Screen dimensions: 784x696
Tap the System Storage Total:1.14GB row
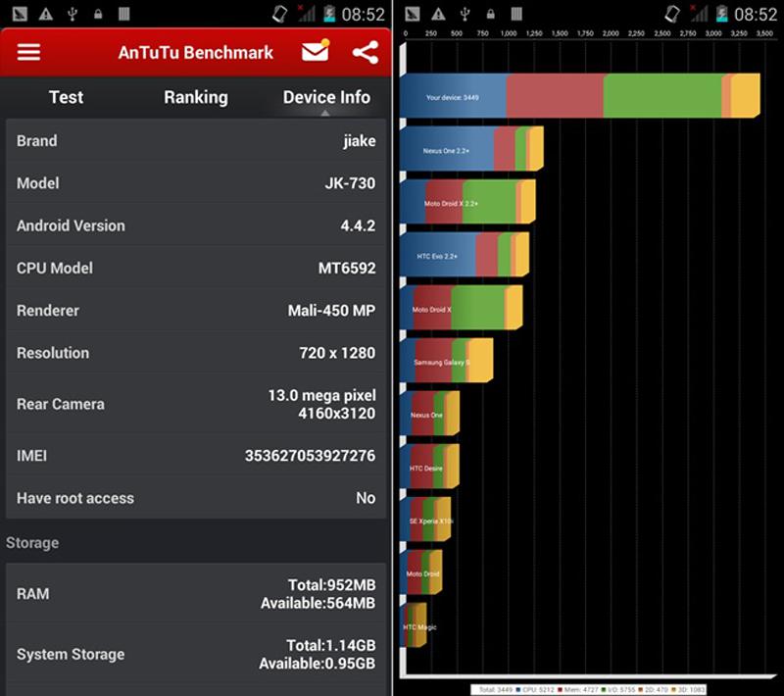tap(195, 654)
